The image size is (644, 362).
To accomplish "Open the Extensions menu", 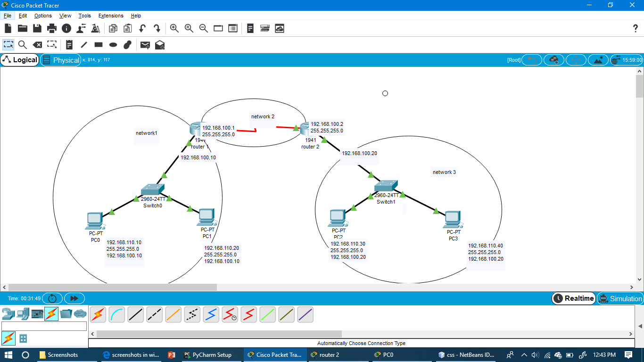I will (110, 16).
